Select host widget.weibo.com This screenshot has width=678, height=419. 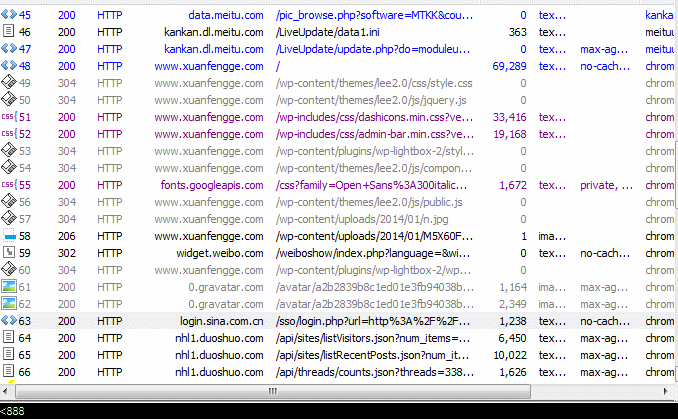click(x=220, y=253)
